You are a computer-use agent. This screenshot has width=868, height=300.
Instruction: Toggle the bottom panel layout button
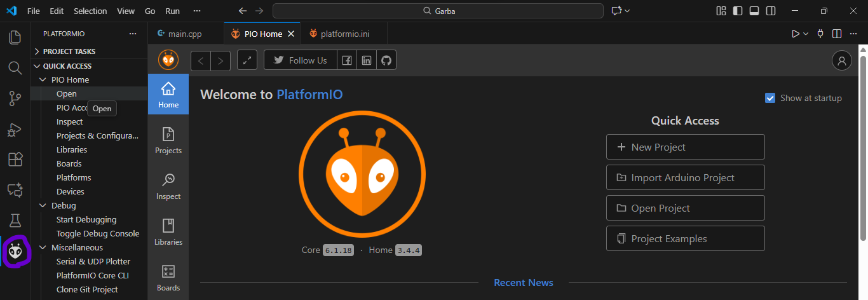[754, 11]
